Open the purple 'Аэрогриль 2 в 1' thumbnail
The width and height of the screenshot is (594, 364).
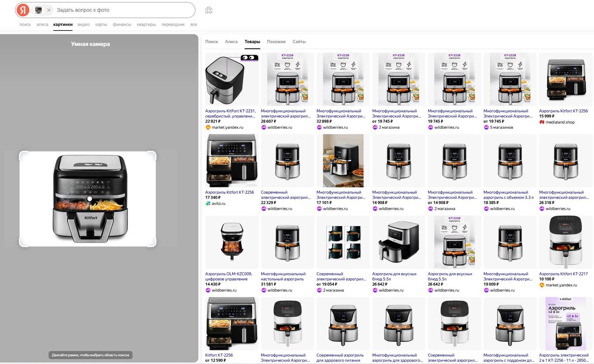click(x=566, y=323)
